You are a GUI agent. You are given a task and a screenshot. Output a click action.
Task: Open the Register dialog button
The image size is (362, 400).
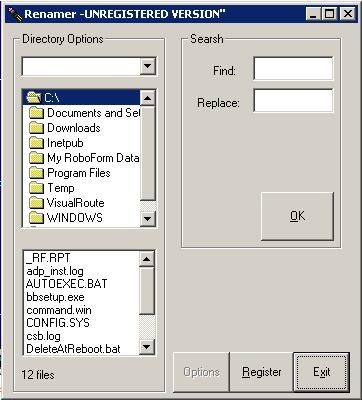click(262, 372)
